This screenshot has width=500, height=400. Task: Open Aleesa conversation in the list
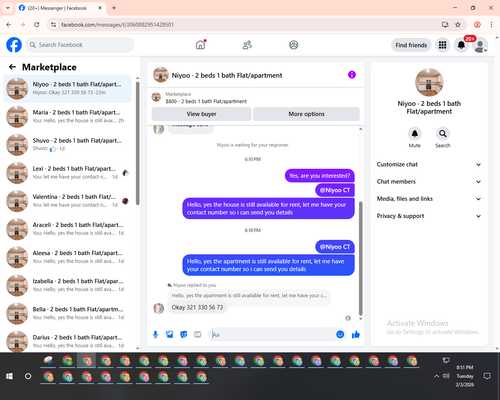pos(68,257)
